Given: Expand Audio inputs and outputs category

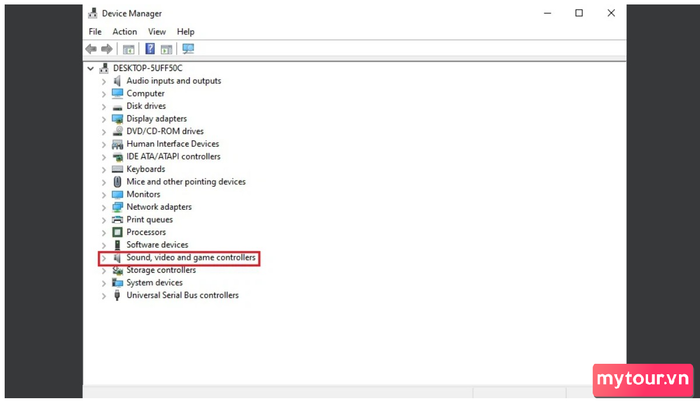Looking at the screenshot, I should tap(104, 81).
